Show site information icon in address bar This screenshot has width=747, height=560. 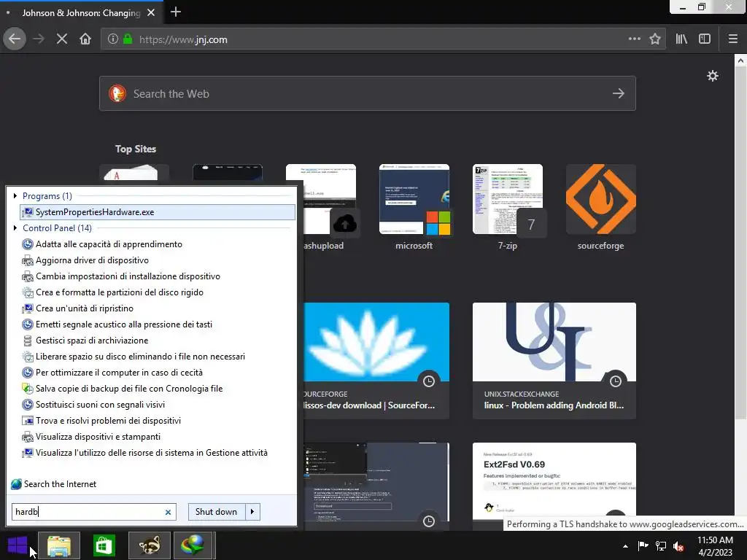point(113,39)
